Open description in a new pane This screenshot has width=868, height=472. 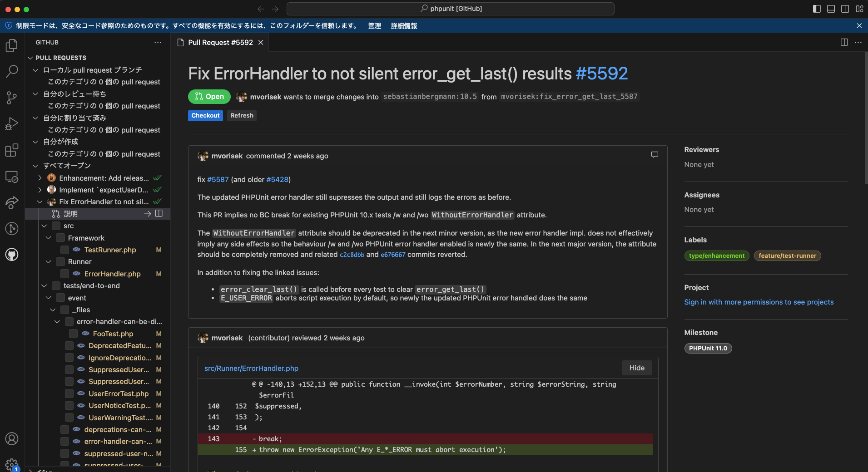coord(159,213)
